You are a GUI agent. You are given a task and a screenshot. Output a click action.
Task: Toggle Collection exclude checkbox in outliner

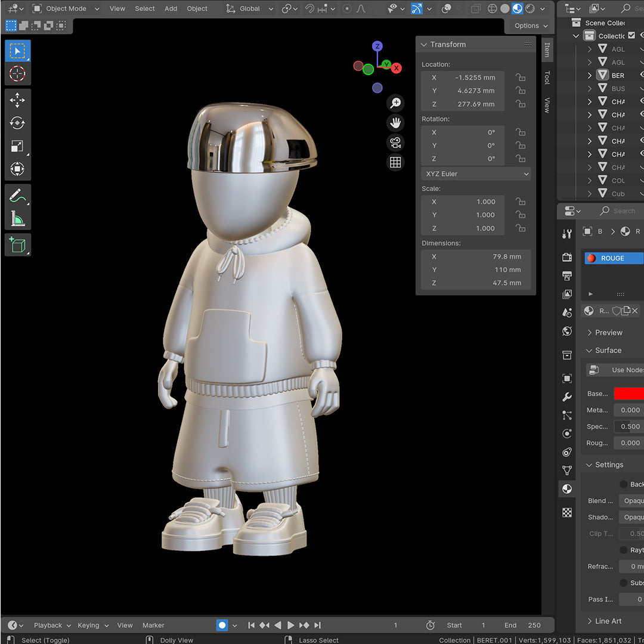(631, 36)
